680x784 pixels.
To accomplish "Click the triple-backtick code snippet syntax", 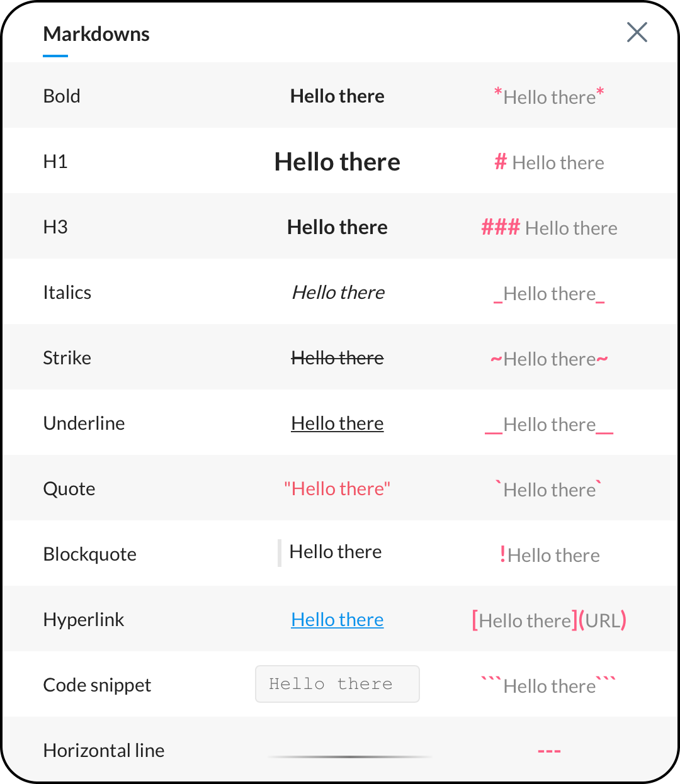I will pyautogui.click(x=549, y=685).
